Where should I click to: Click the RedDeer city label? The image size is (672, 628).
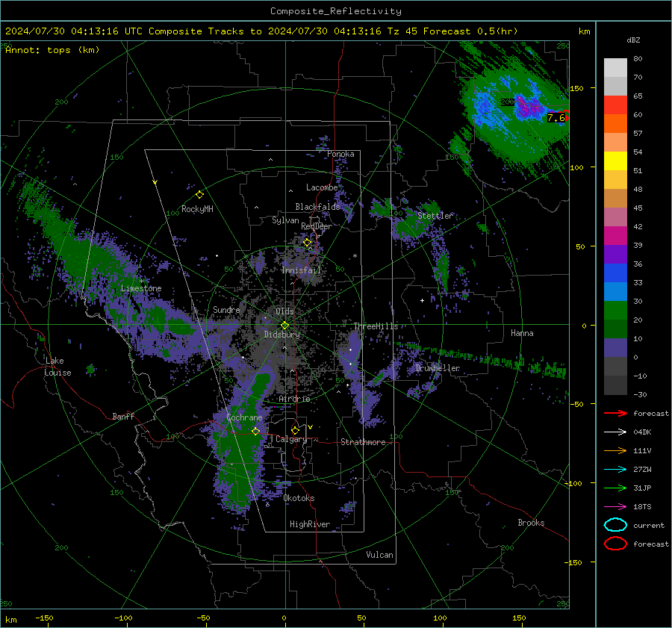317,226
